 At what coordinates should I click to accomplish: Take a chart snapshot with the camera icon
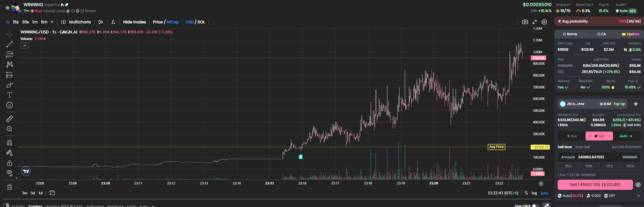click(x=525, y=22)
